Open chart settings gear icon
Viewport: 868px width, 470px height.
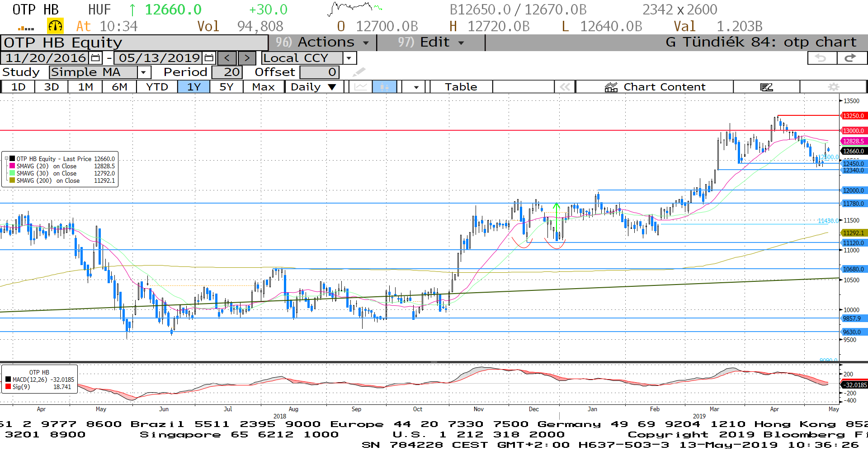834,87
